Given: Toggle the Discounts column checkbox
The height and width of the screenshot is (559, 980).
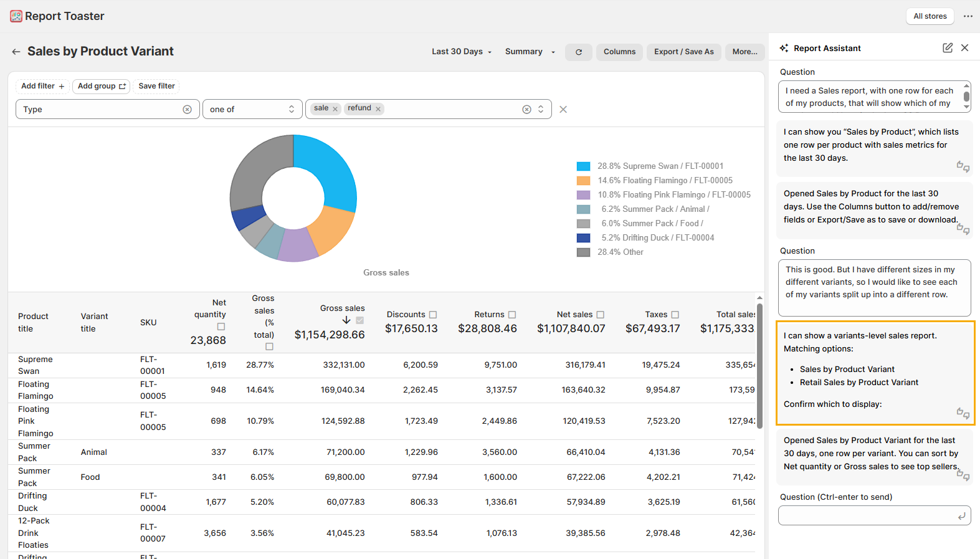Looking at the screenshot, I should 433,315.
